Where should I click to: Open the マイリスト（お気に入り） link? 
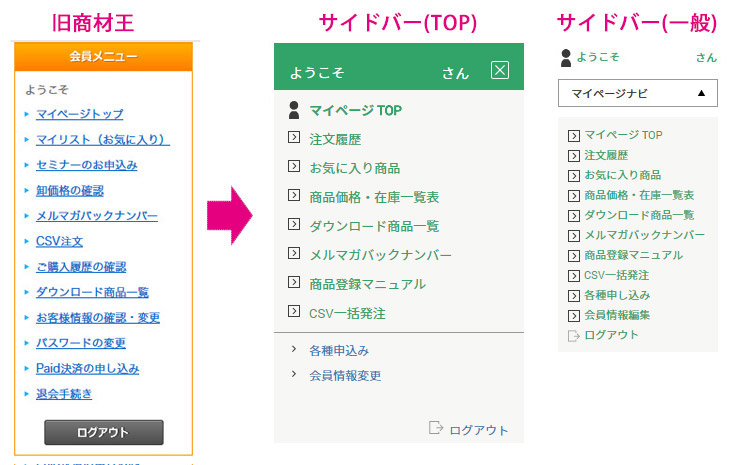(103, 140)
